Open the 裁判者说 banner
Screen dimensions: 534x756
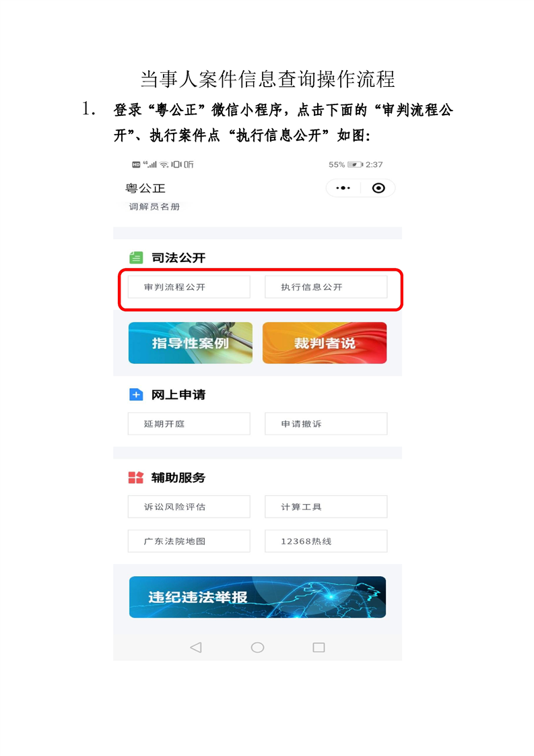click(x=325, y=343)
